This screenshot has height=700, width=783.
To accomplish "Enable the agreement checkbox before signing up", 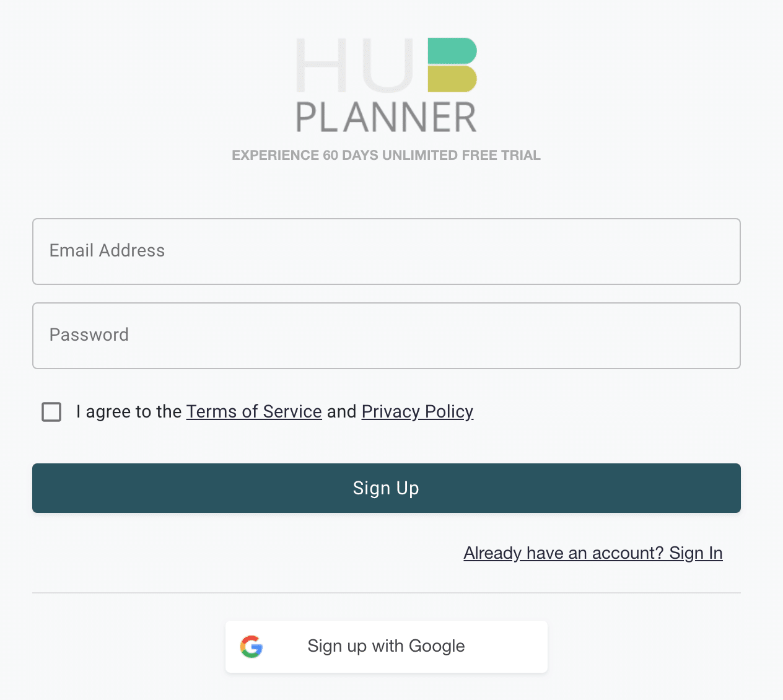I will 51,411.
